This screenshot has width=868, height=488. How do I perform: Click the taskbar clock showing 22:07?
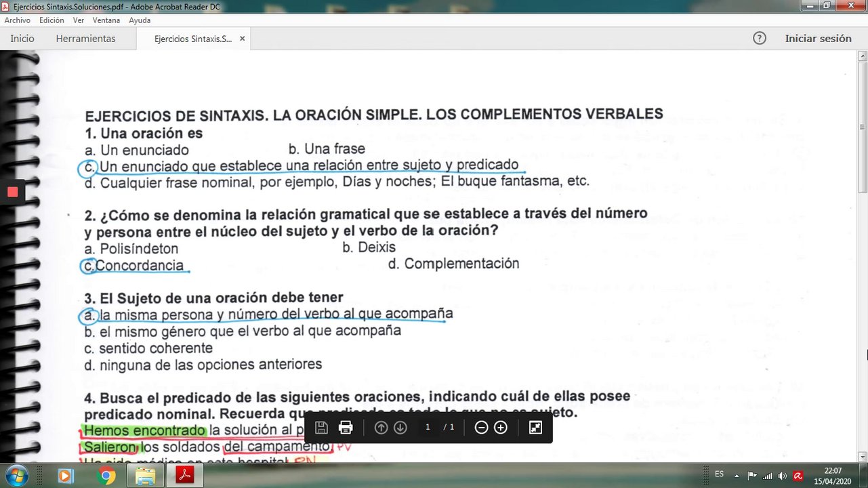pos(833,475)
